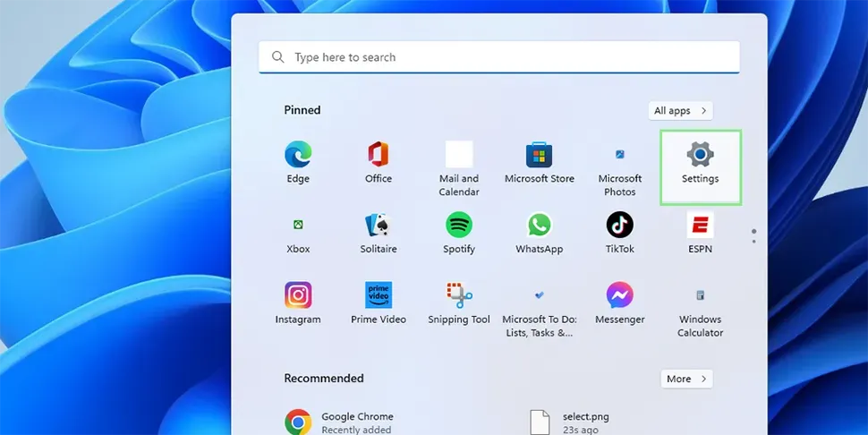Open the recommended select.png file
Screen dimensions: 868x435
point(569,422)
